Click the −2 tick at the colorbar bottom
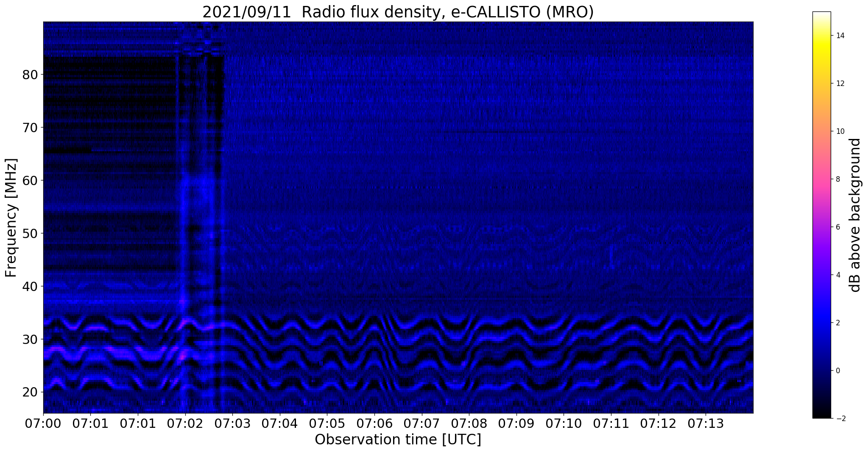The image size is (868, 452). (x=840, y=419)
